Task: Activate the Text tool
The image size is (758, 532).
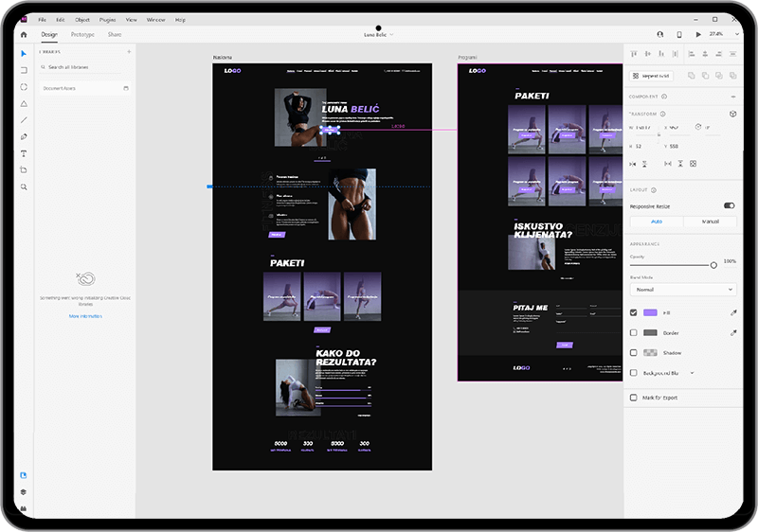Action: pyautogui.click(x=24, y=153)
